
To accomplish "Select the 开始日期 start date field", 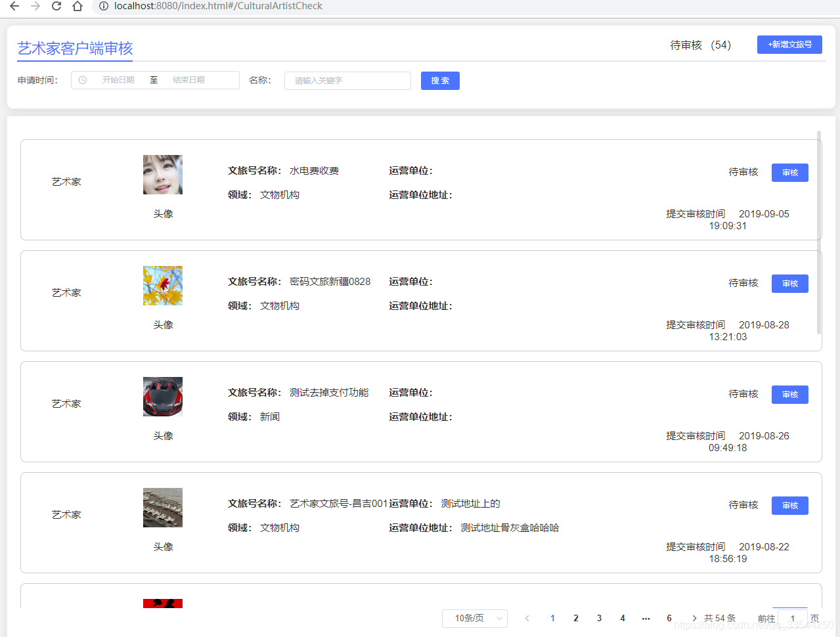I will tap(118, 80).
